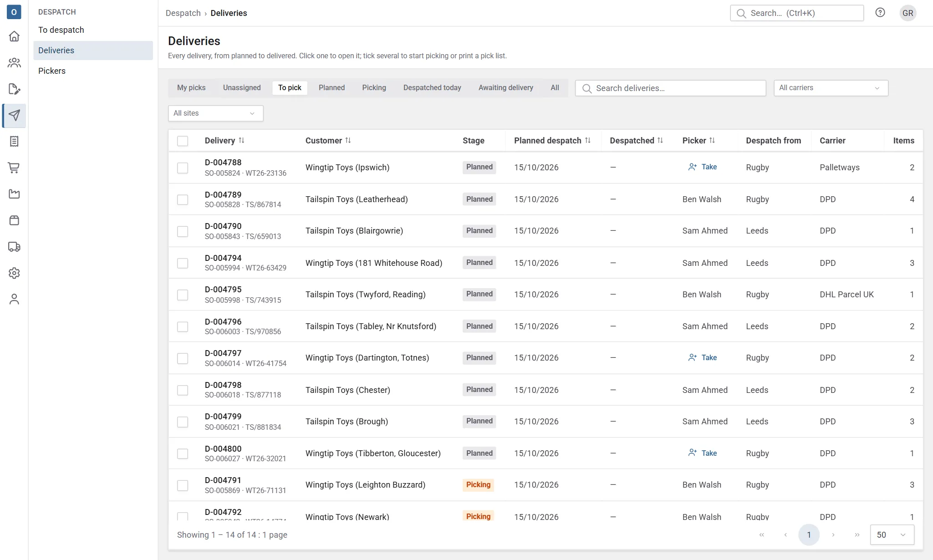Viewport: 933px width, 560px height.
Task: Click the Picking badge for D-004791
Action: pyautogui.click(x=478, y=485)
